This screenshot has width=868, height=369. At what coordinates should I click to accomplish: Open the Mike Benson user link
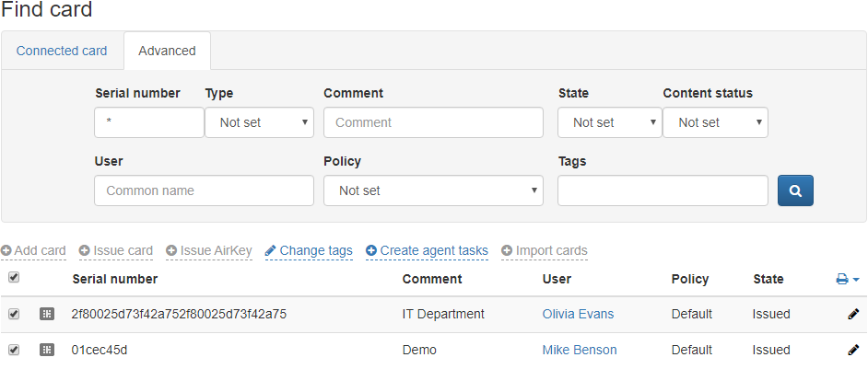580,351
